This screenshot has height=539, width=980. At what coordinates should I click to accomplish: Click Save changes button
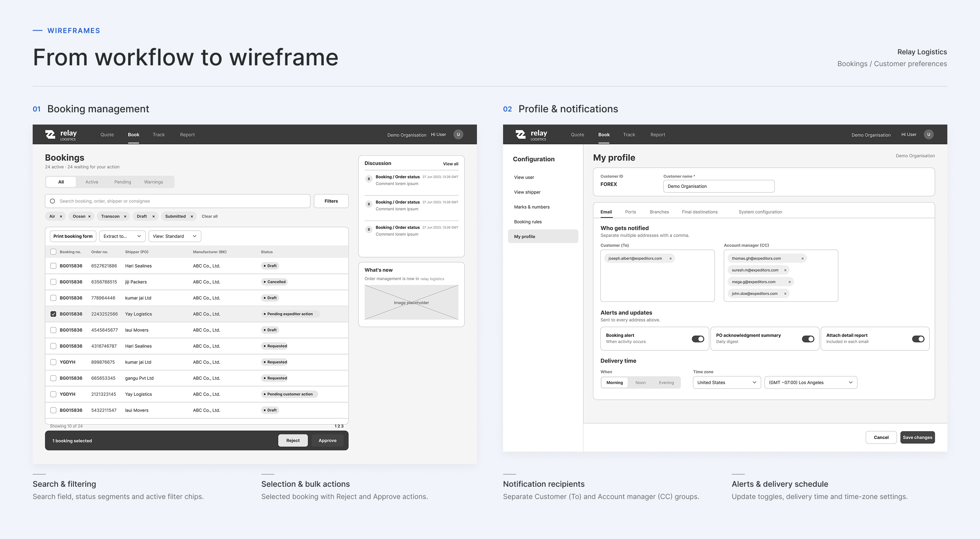pyautogui.click(x=918, y=437)
